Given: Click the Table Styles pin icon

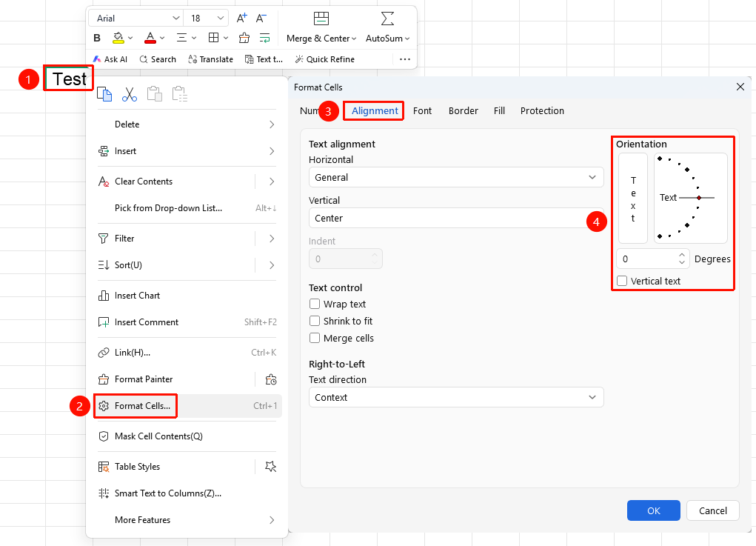Looking at the screenshot, I should tap(271, 467).
